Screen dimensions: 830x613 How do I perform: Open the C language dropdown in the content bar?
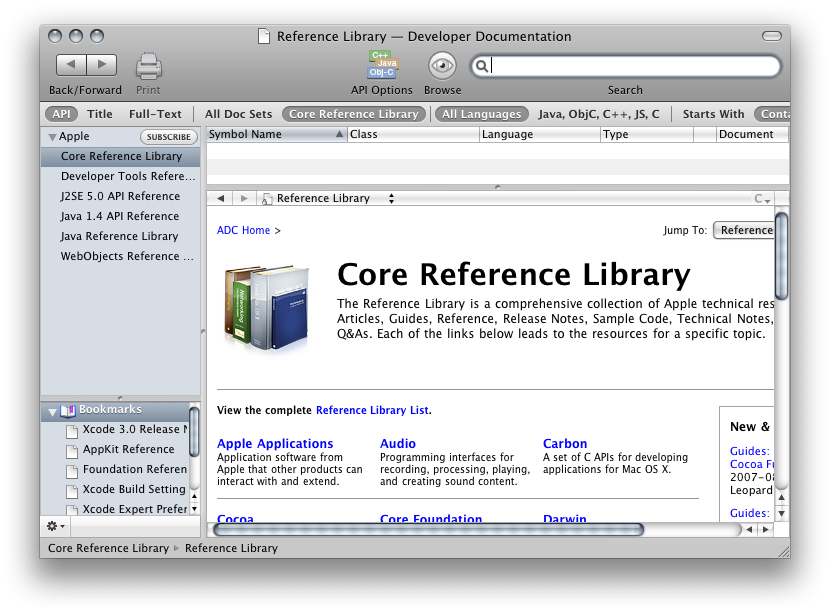[x=762, y=199]
